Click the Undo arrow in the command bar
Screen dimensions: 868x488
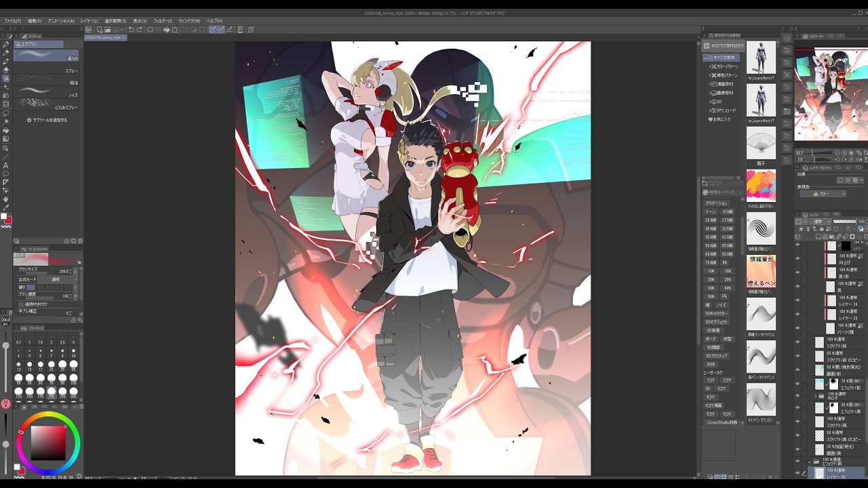coord(131,30)
